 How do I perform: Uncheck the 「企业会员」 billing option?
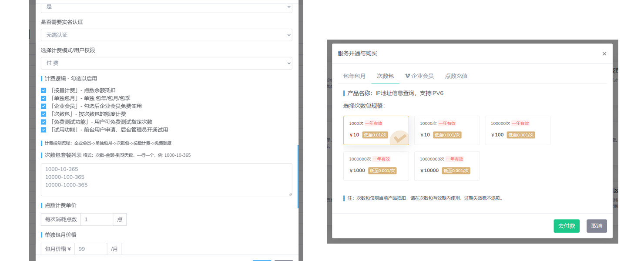pyautogui.click(x=44, y=106)
